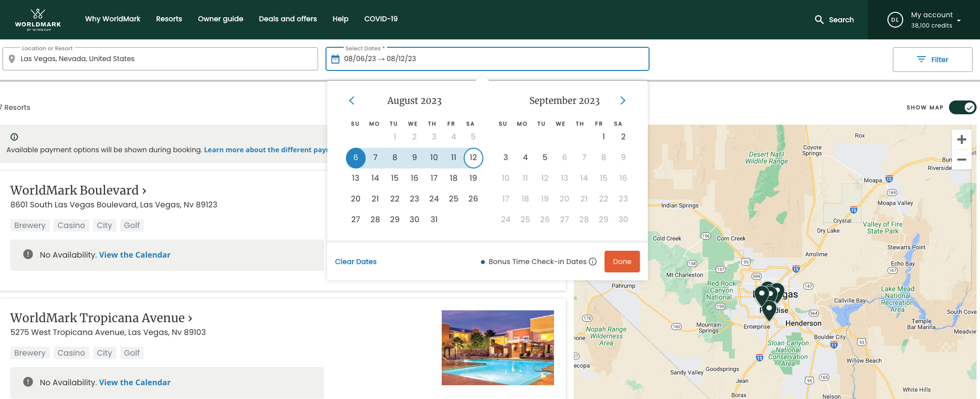
Task: Click Clear Dates link
Action: pos(356,262)
